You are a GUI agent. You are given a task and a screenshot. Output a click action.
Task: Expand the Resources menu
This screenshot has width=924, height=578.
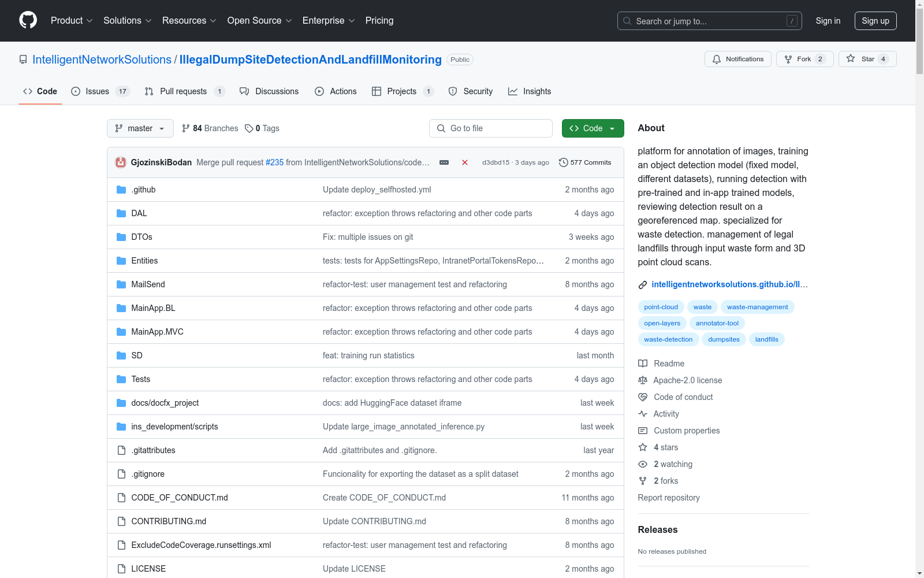[x=189, y=21]
